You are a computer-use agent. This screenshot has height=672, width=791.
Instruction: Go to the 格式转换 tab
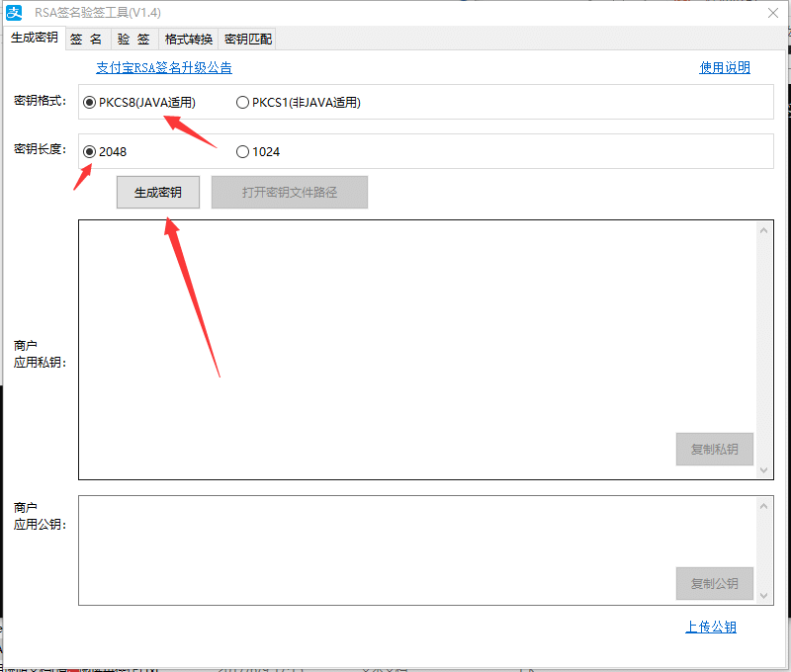pos(188,40)
